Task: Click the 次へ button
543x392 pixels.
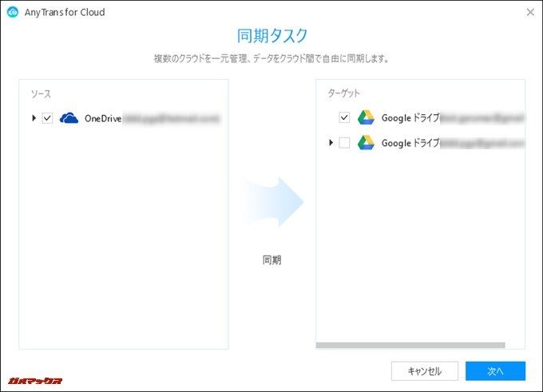Action: [x=495, y=371]
